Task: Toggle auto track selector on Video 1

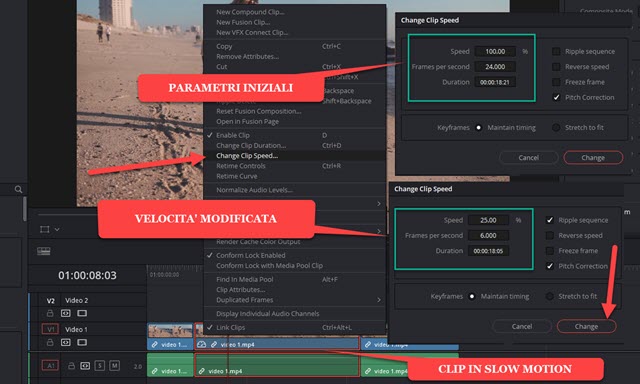Action: coord(66,342)
